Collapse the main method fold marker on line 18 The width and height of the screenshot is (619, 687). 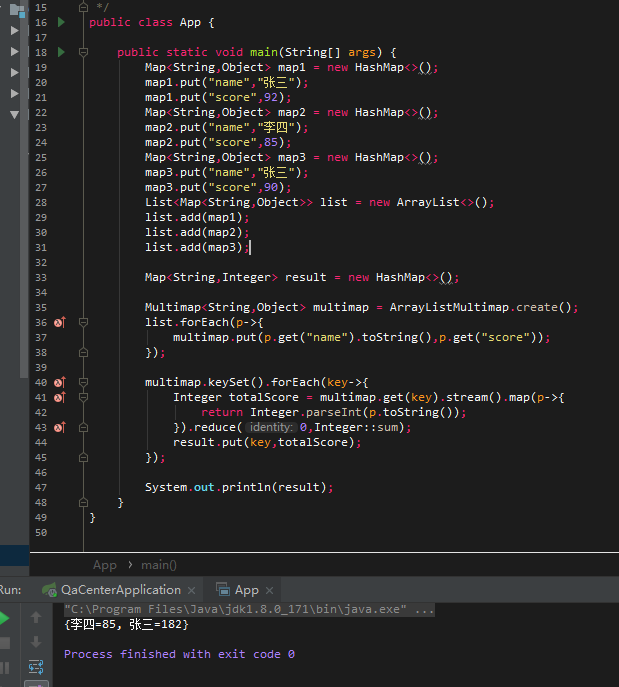tap(84, 52)
